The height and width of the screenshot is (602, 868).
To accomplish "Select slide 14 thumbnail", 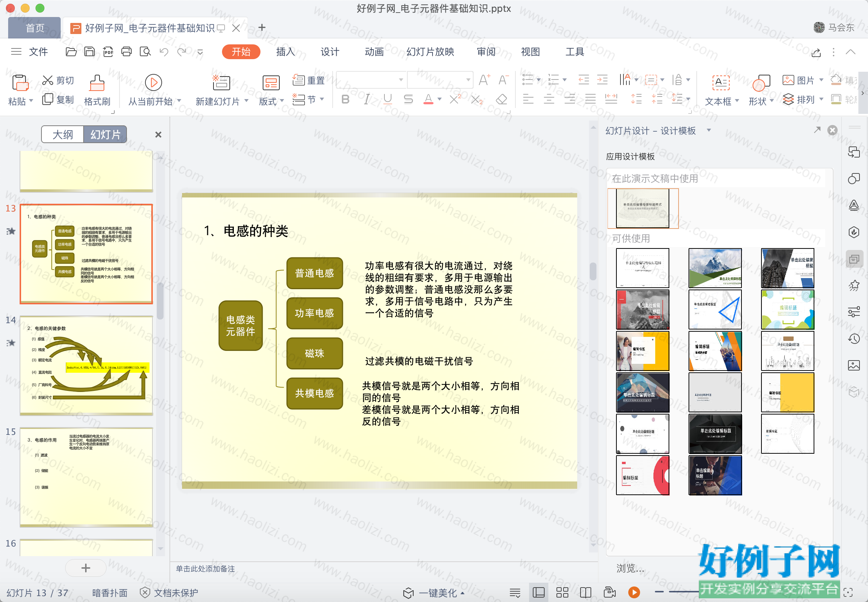I will click(87, 365).
